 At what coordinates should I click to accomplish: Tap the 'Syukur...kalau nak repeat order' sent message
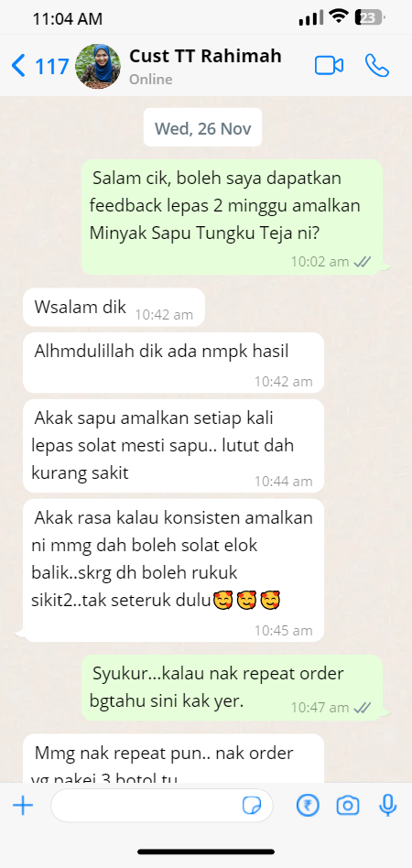point(232,688)
